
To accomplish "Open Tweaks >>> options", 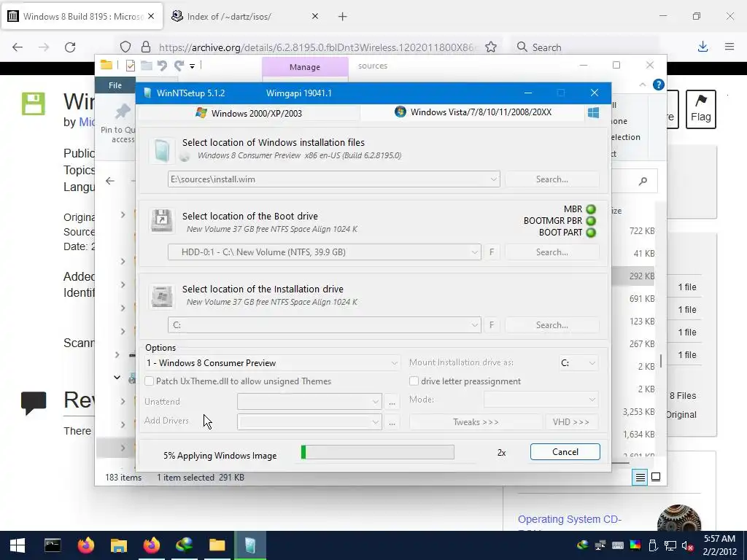I will point(476,422).
